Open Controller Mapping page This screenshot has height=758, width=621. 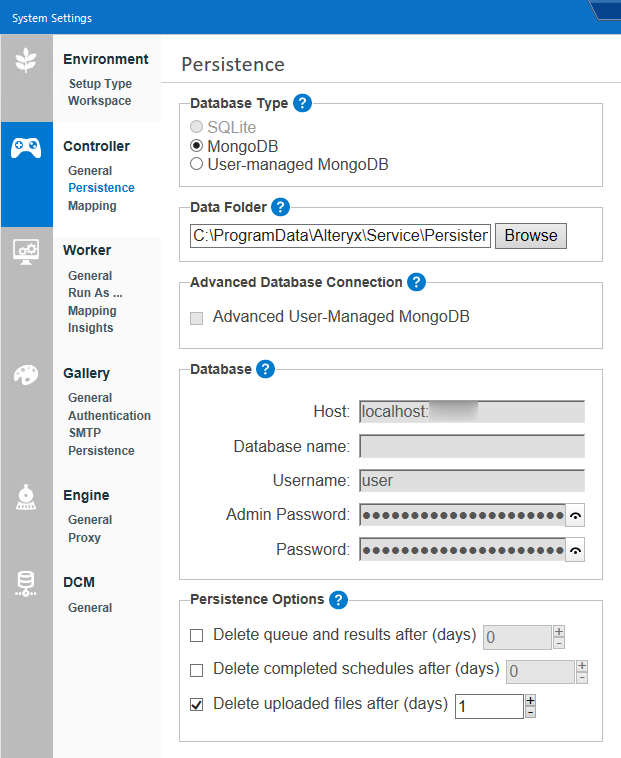pos(92,205)
